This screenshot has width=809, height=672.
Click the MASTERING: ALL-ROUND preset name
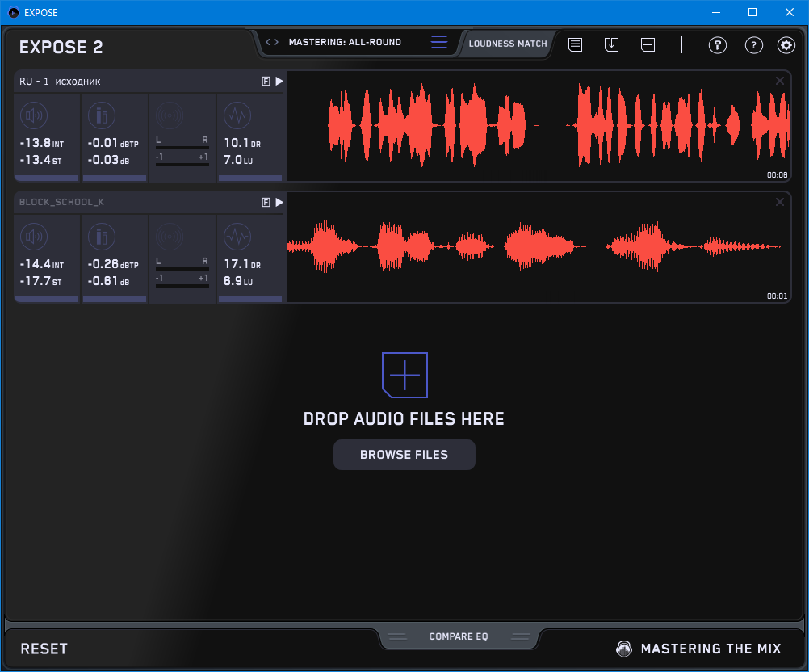[345, 42]
